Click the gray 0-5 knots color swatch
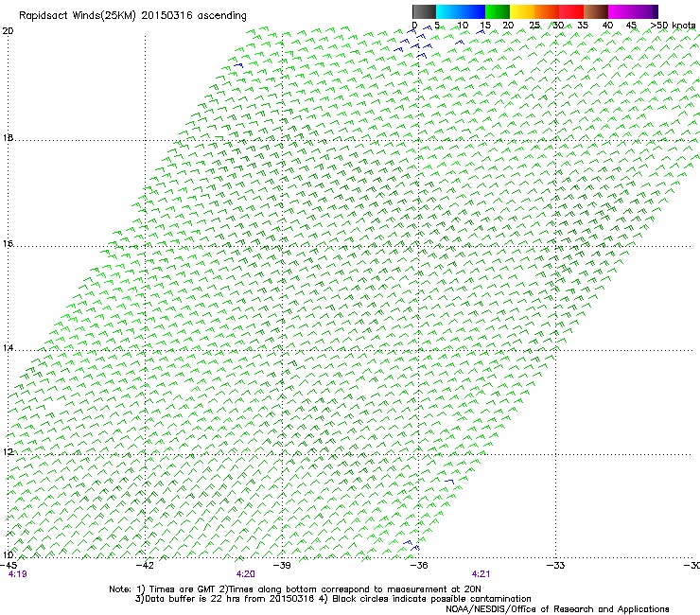Image resolution: width=700 pixels, height=615 pixels. click(424, 11)
